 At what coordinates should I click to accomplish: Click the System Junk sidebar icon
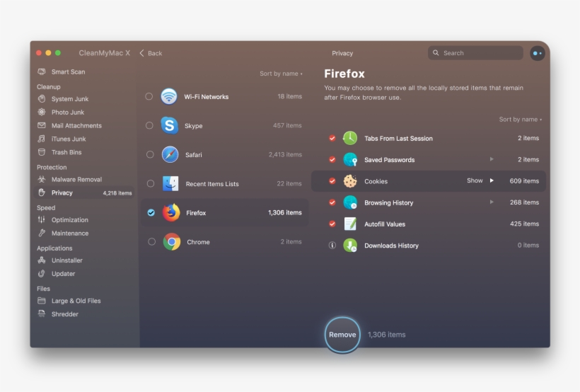[x=42, y=99]
